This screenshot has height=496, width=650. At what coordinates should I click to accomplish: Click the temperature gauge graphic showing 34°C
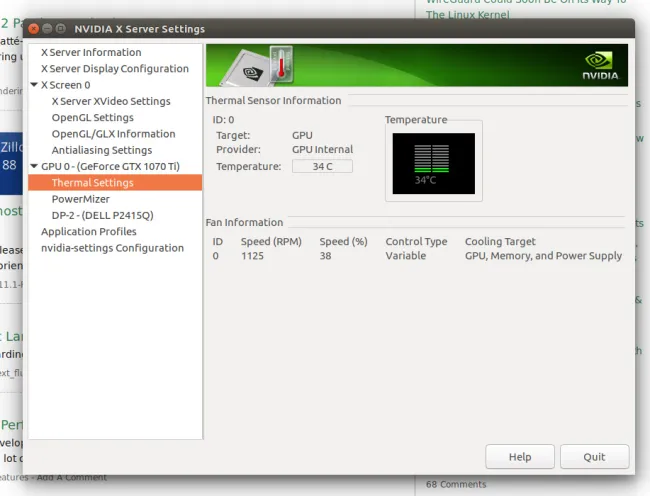coord(433,160)
